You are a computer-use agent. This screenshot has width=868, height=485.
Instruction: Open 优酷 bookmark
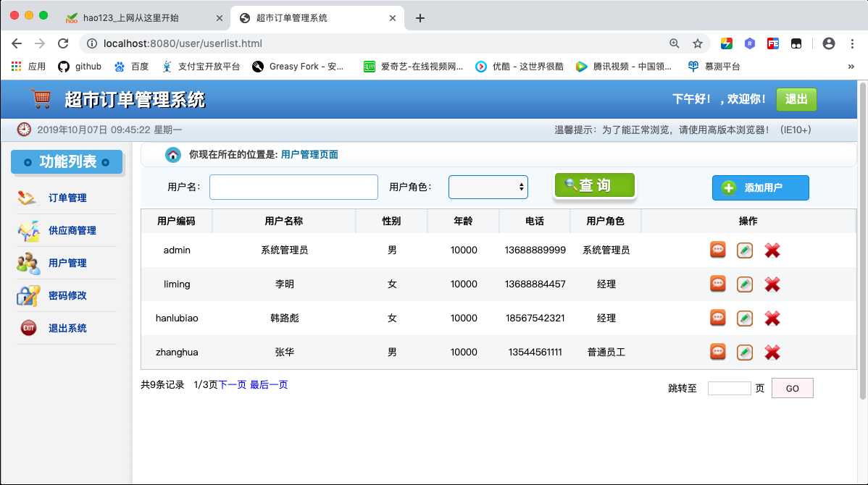(x=519, y=67)
